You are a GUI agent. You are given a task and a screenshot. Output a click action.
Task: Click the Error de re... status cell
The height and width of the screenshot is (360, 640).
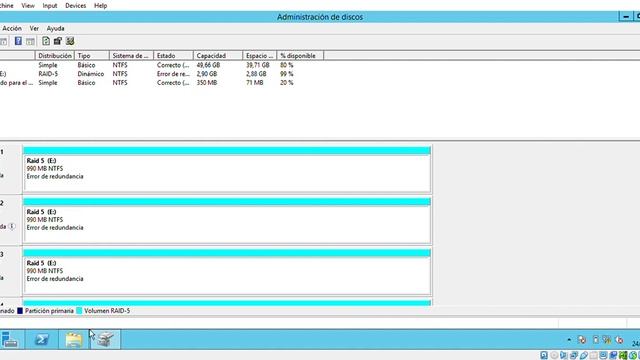(173, 74)
